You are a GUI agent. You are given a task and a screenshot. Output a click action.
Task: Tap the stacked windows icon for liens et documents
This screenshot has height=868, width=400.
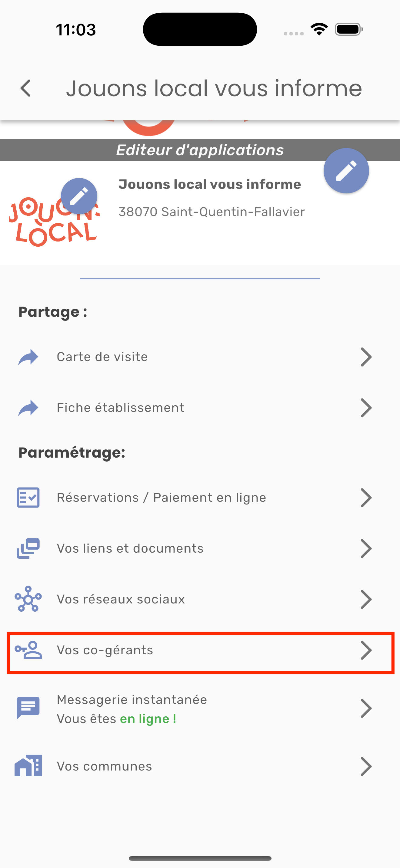(28, 548)
